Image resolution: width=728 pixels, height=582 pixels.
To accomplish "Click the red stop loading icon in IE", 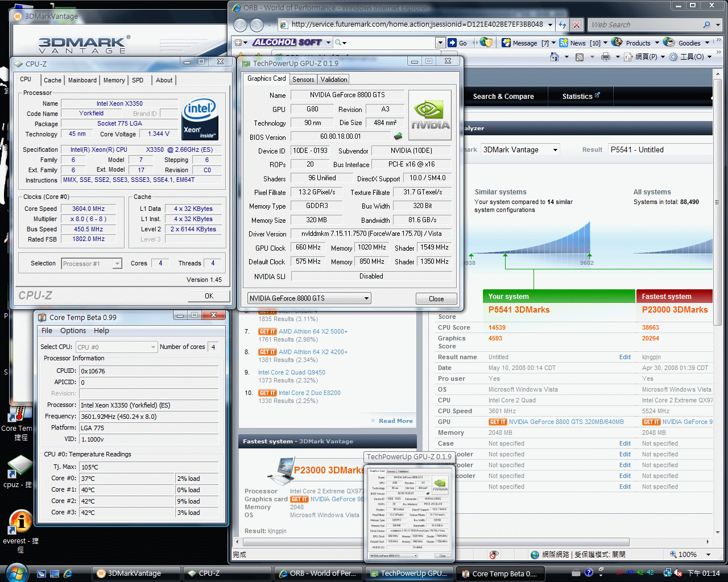I will click(577, 25).
